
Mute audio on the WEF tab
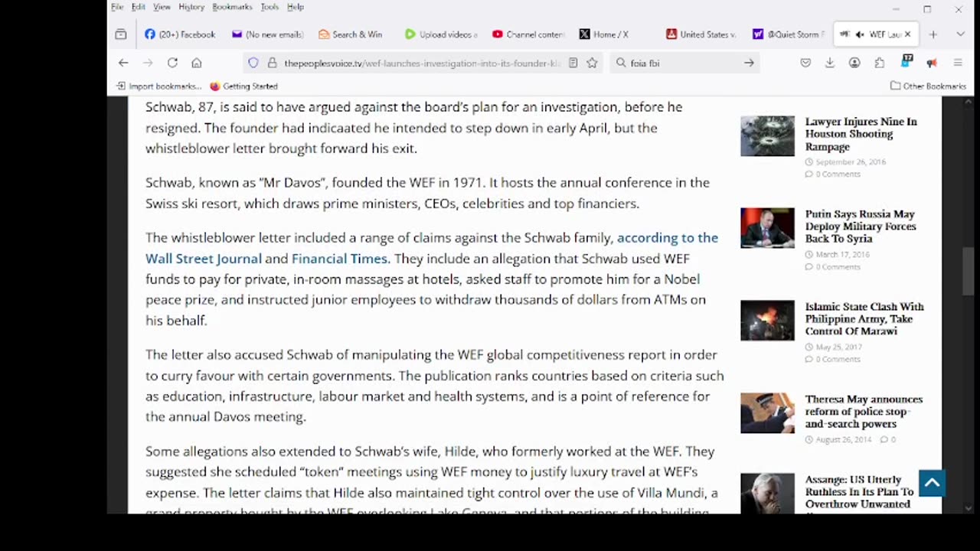coord(860,34)
